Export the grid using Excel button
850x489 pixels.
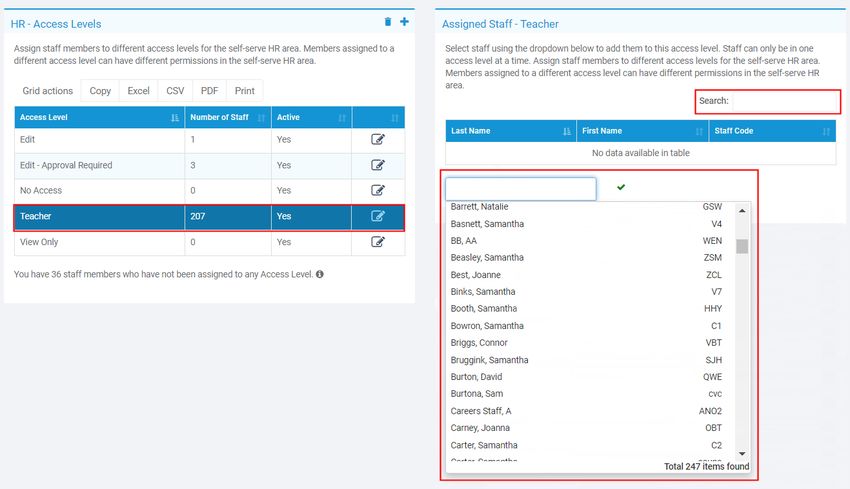coord(138,91)
